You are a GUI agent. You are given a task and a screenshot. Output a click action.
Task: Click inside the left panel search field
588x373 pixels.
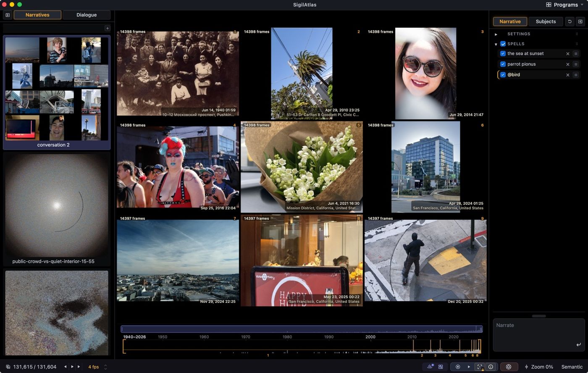pos(53,28)
